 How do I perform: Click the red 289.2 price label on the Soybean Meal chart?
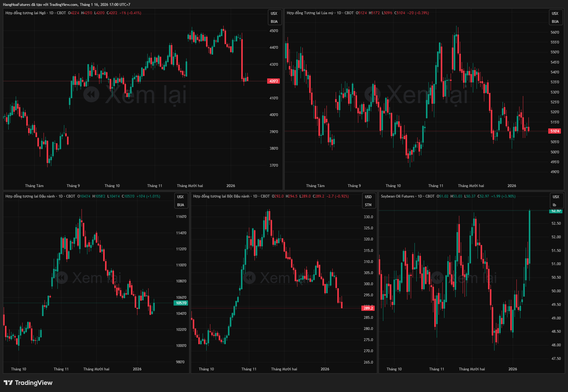(x=368, y=308)
